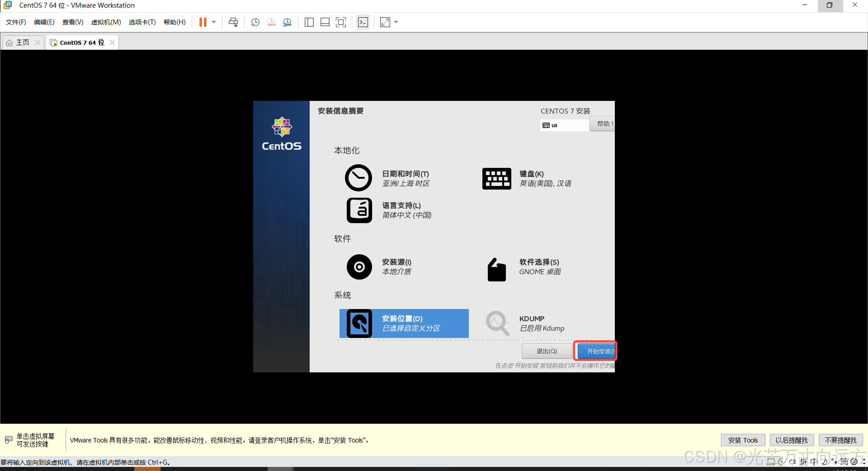Toggle the 简 simplified/traditional character mode
Image resolution: width=868 pixels, height=471 pixels.
click(844, 461)
